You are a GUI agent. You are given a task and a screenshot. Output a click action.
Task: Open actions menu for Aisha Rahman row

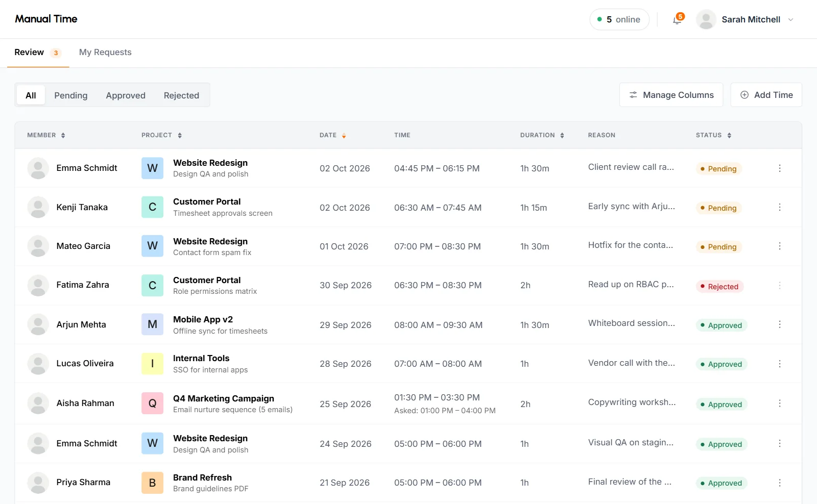coord(780,404)
